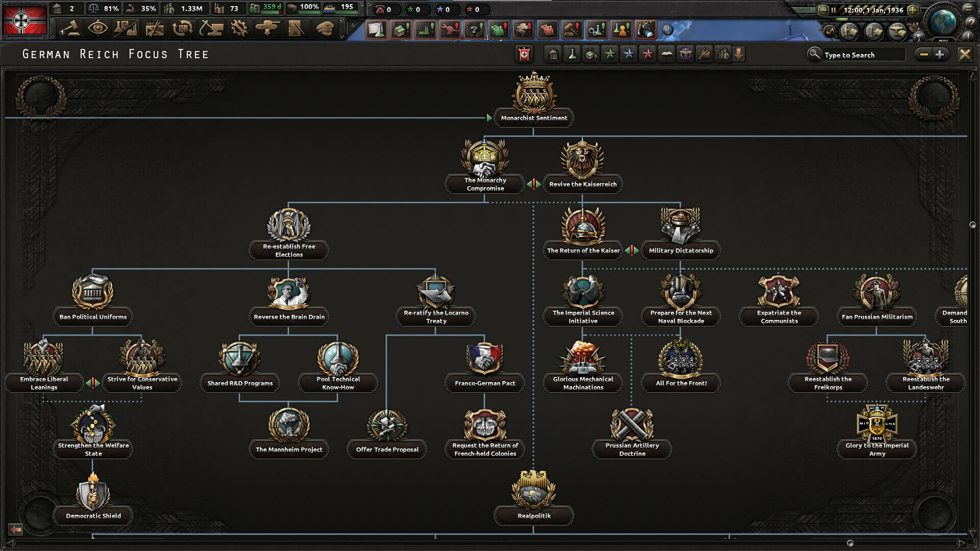Click the globe icon in top corner

pos(943,21)
